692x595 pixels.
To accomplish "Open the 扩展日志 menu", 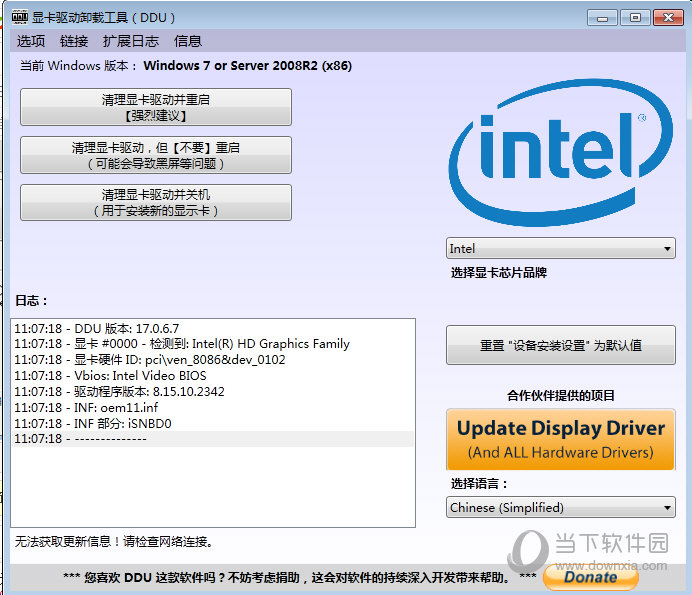I will (130, 41).
